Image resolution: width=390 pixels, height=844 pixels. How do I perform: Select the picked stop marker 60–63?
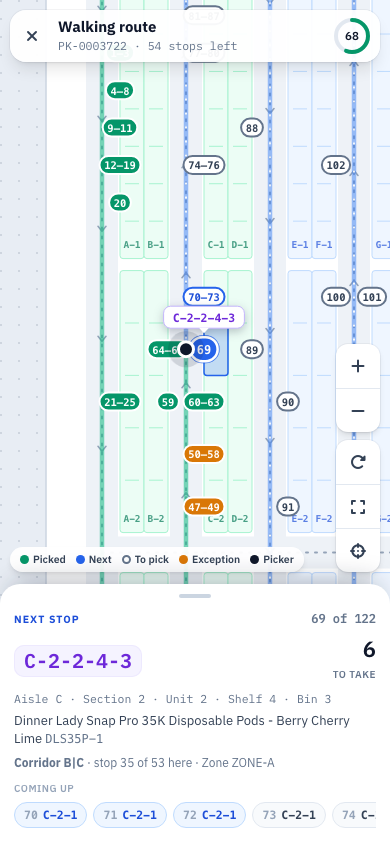click(x=204, y=402)
